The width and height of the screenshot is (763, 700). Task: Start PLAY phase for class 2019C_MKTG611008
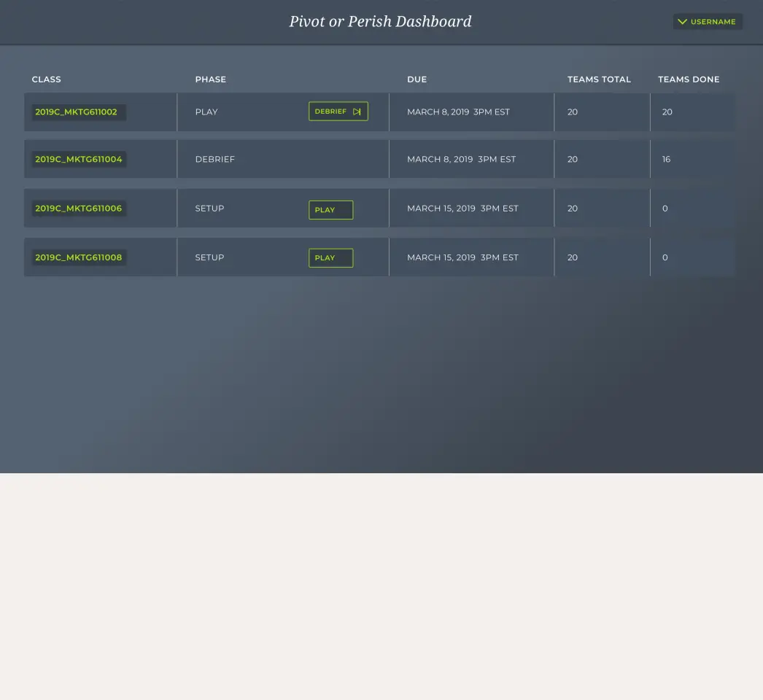(330, 258)
